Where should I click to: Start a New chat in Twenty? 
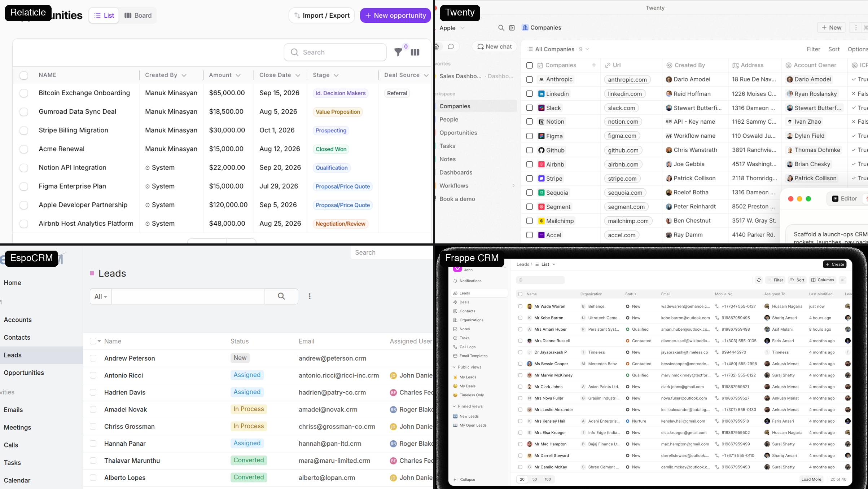point(494,47)
